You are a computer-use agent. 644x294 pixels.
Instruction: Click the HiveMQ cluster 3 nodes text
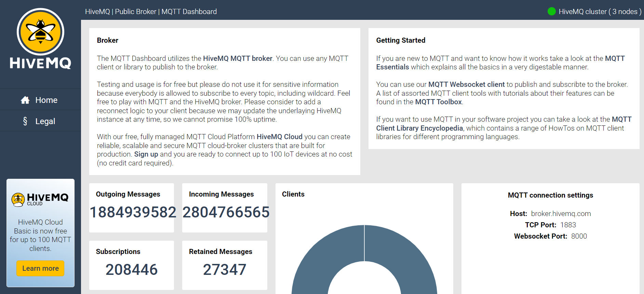coord(600,11)
